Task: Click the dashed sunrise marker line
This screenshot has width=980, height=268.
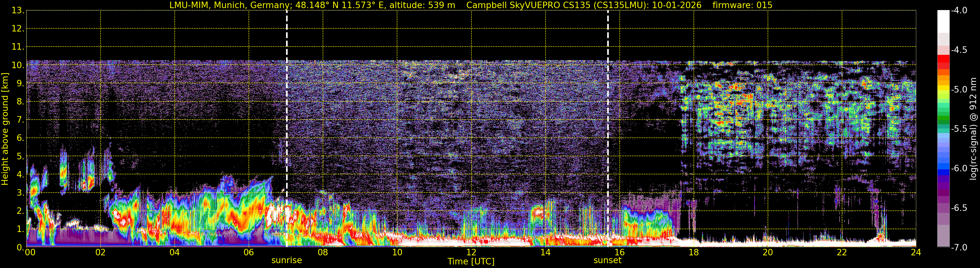Action: tap(286, 129)
